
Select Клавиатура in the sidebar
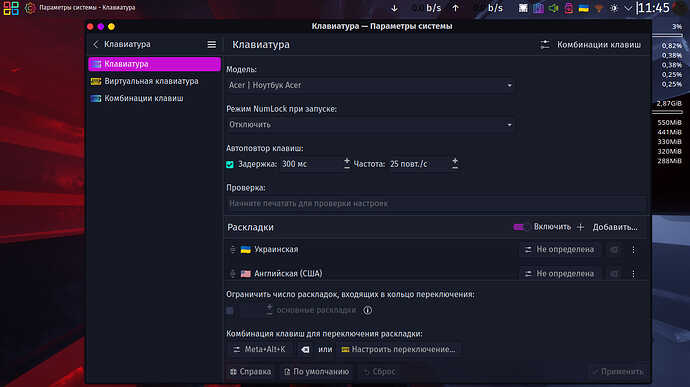point(154,64)
